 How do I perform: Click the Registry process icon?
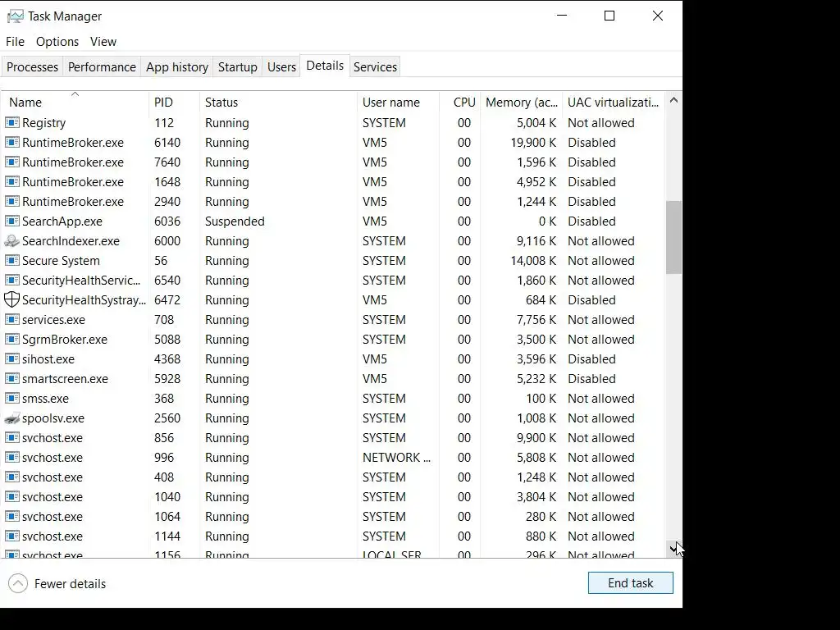coord(12,123)
